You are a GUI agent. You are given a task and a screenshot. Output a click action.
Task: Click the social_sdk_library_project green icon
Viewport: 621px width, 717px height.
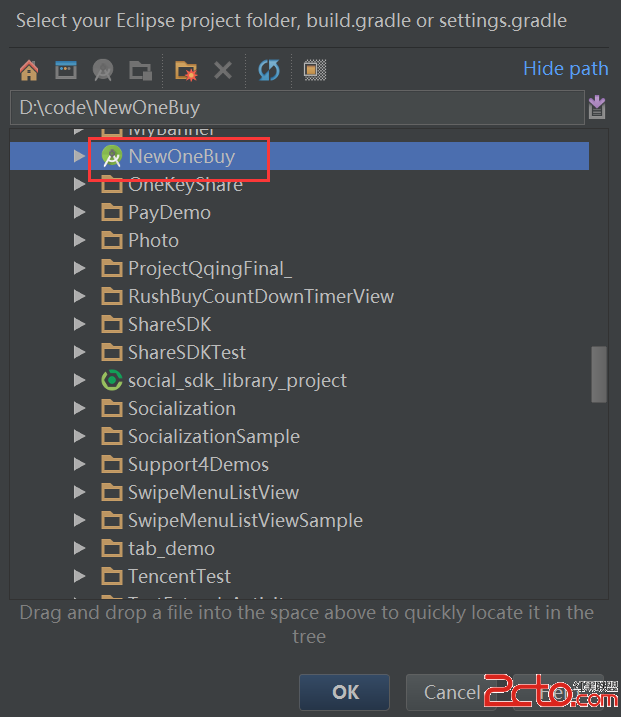(x=112, y=380)
